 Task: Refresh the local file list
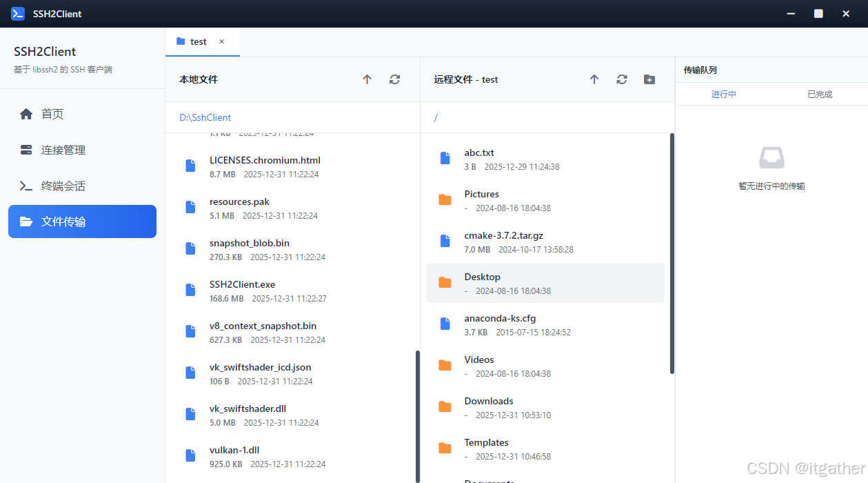(394, 79)
